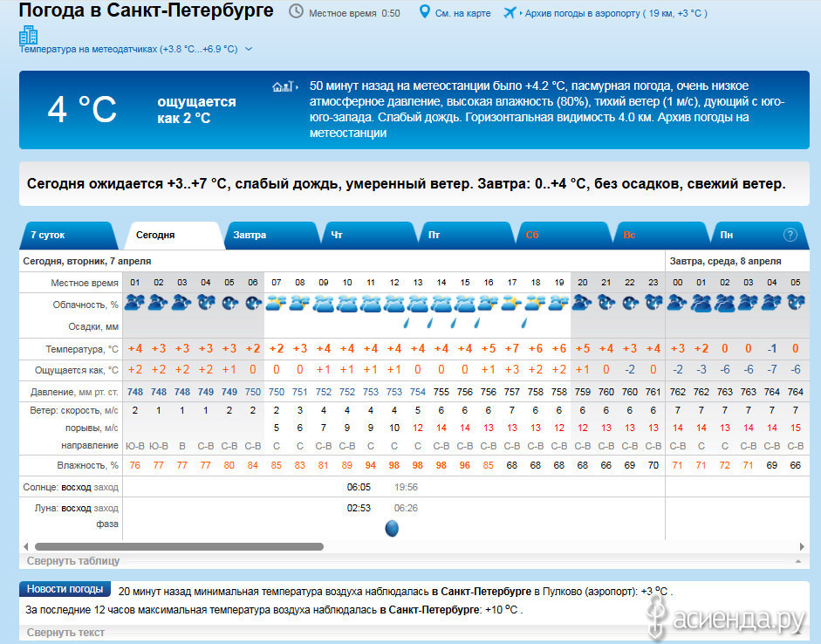Image resolution: width=821 pixels, height=644 pixels.
Task: Click the moon phase icon
Action: [x=393, y=528]
